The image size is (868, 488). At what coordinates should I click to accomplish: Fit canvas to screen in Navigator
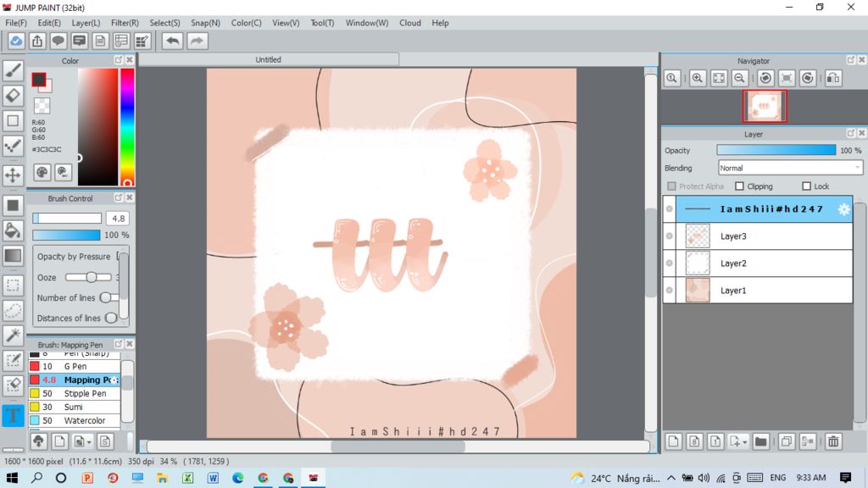pos(719,78)
